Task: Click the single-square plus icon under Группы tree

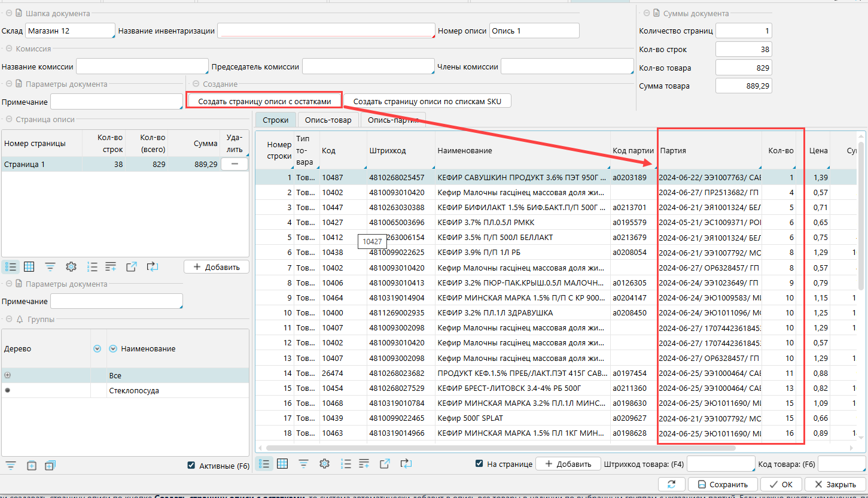Action: click(32, 465)
